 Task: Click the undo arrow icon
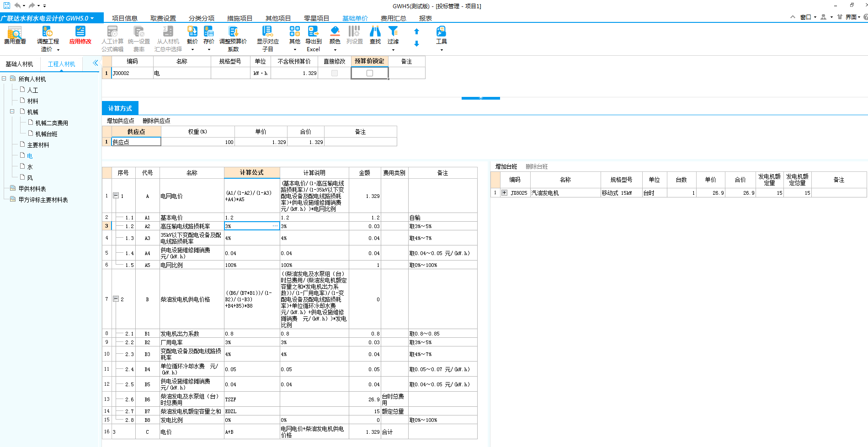[x=17, y=5]
